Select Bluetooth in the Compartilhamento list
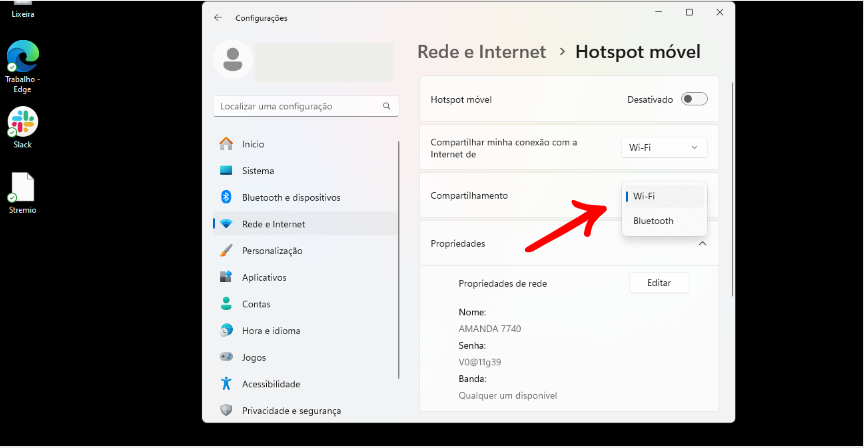Image resolution: width=864 pixels, height=448 pixels. [664, 220]
